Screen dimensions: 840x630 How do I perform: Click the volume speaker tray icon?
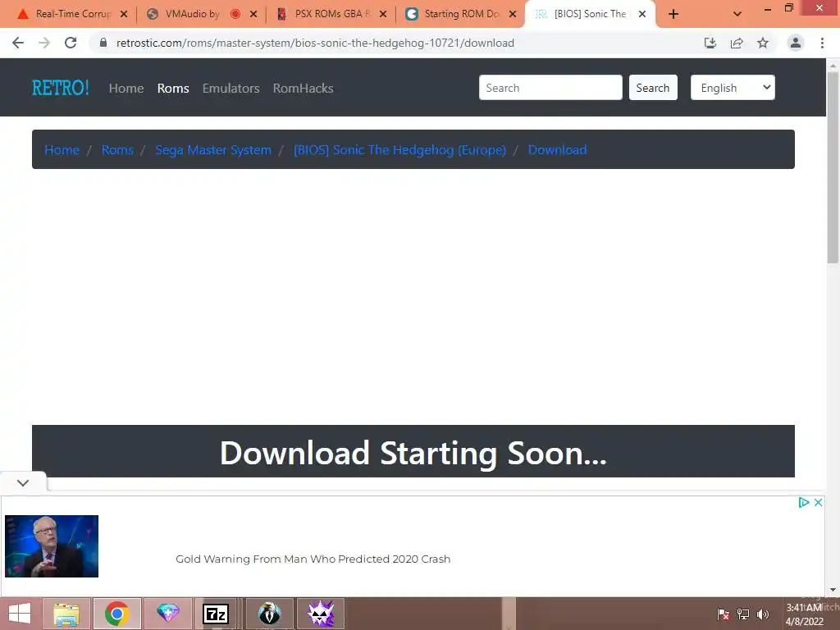coord(763,614)
